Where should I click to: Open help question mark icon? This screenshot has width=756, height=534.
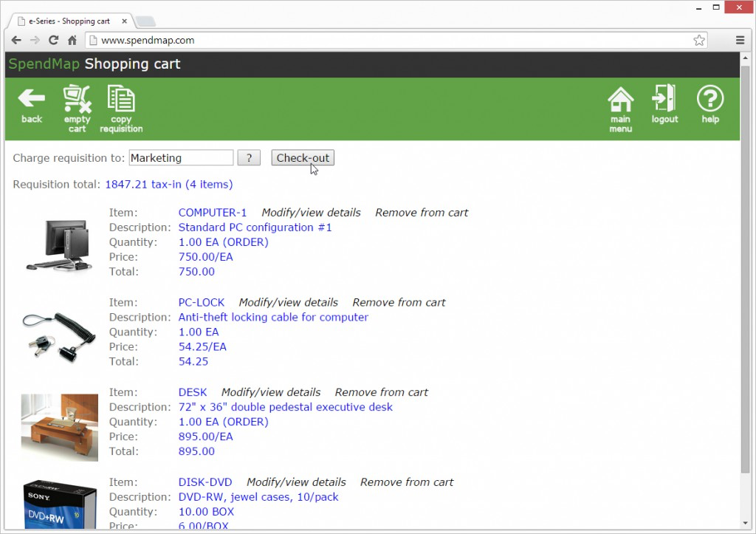click(x=710, y=98)
